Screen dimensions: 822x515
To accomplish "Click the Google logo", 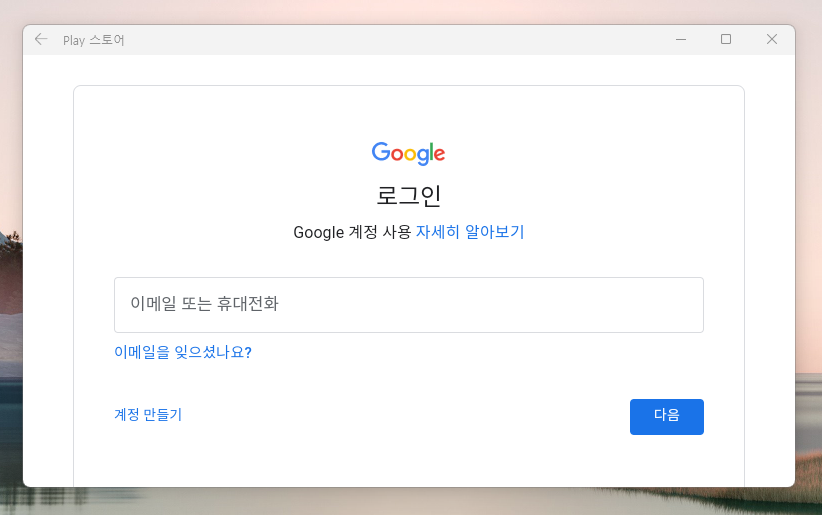I will [408, 153].
